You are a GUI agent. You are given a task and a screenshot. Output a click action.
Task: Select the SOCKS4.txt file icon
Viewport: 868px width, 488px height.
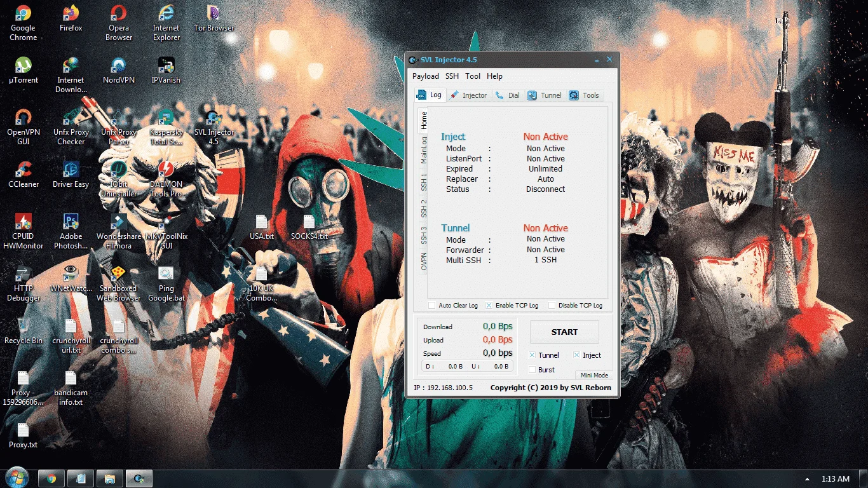click(309, 227)
